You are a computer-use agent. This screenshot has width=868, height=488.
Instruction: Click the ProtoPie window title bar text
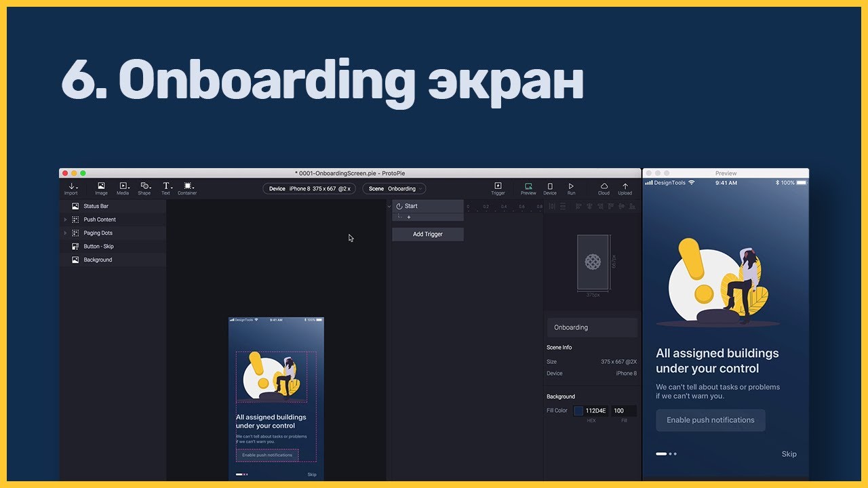(x=350, y=174)
